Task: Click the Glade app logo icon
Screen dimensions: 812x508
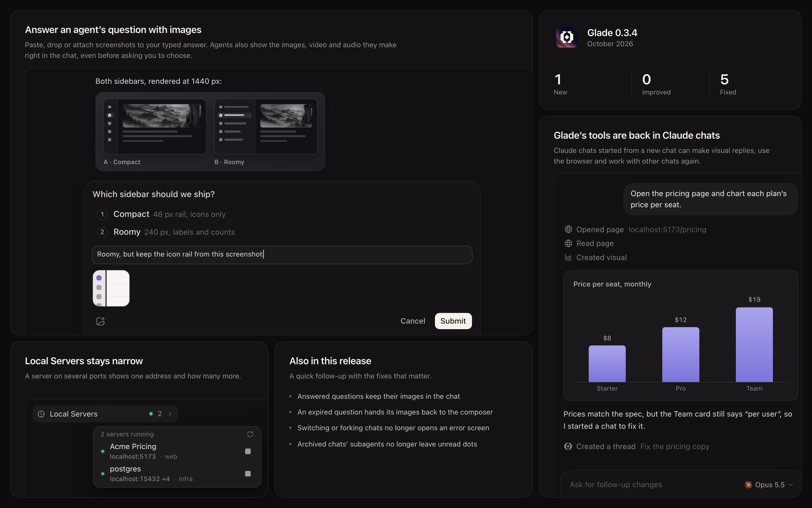Action: 566,37
